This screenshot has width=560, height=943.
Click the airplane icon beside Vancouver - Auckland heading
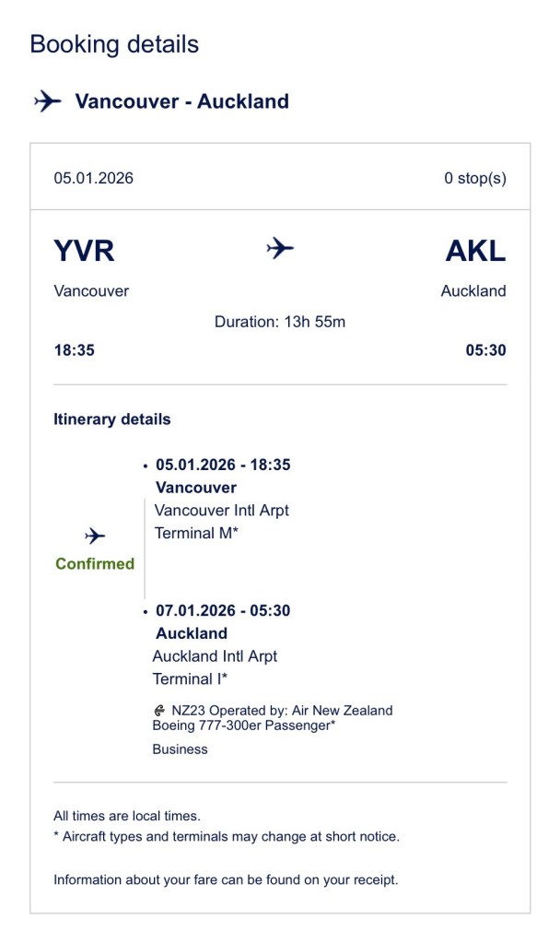pyautogui.click(x=47, y=101)
